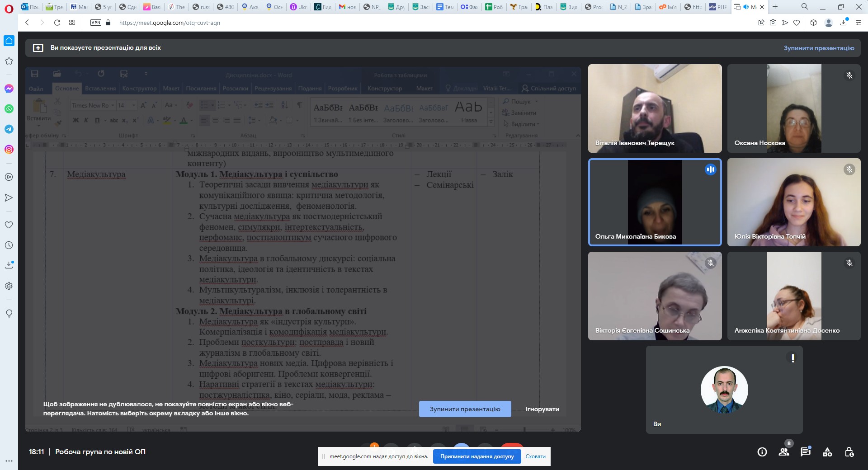Click Ігнорувати to dismiss the warning
Viewport: 868px width, 470px height.
point(542,409)
